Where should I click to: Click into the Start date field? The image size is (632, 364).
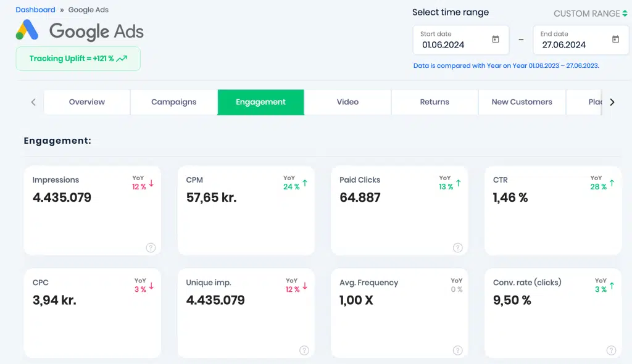tap(460, 40)
